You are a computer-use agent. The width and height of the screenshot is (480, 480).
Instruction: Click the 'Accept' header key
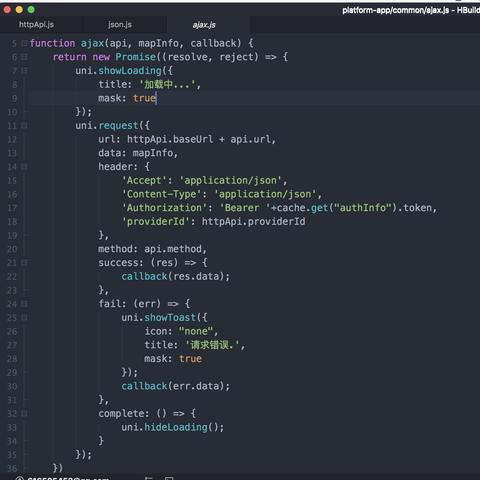[144, 180]
